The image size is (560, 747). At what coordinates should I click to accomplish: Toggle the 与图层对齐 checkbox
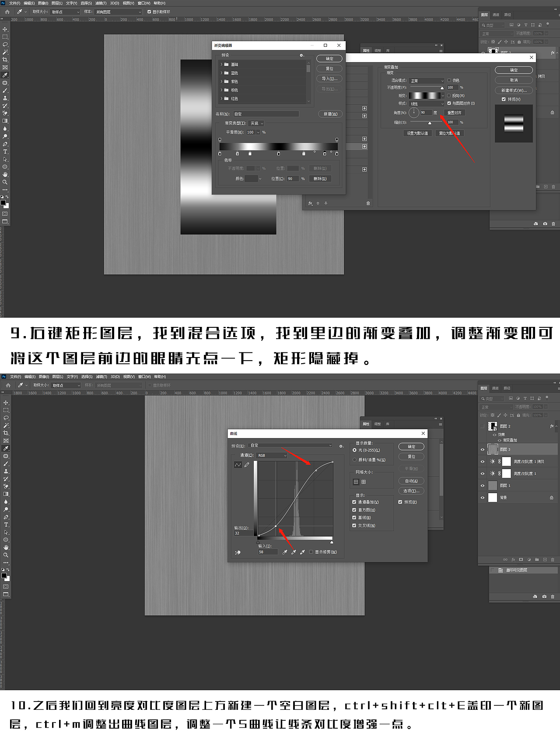pyautogui.click(x=449, y=103)
